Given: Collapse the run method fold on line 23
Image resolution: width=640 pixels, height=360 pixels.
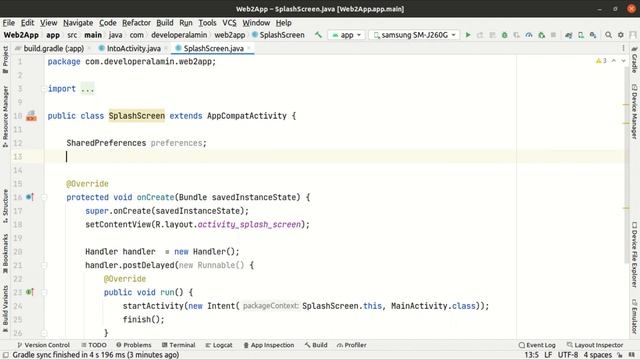Looking at the screenshot, I should click(44, 293).
